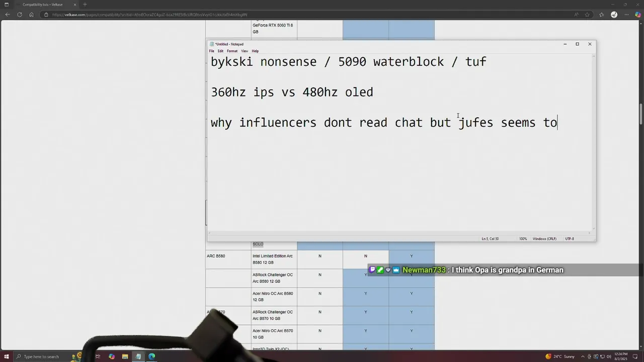Open the Edge Favorites list icon
Image resolution: width=644 pixels, height=362 pixels.
602,15
